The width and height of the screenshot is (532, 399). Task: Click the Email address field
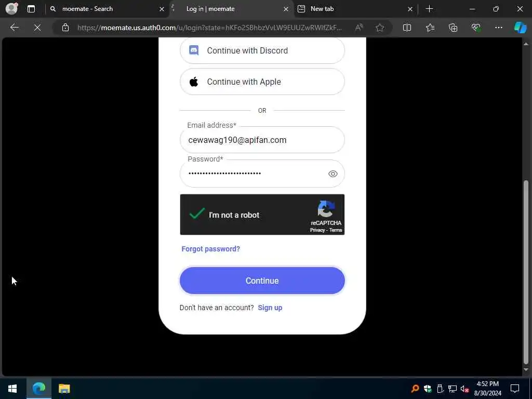coord(262,140)
